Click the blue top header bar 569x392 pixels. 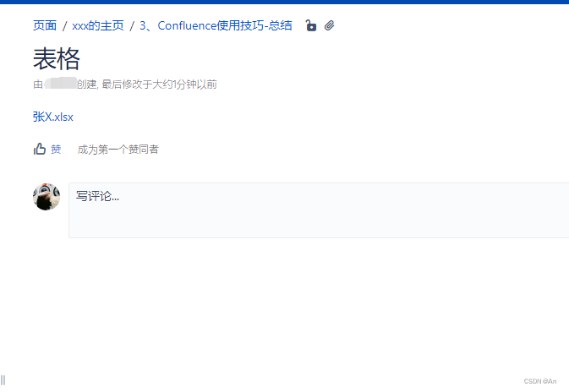click(284, 2)
